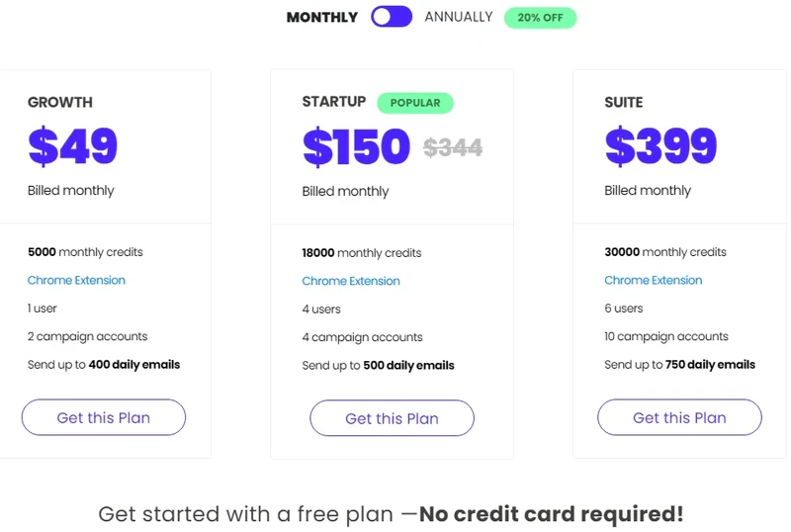The height and width of the screenshot is (532, 791).
Task: Click the crossed-out $344 price
Action: (x=453, y=148)
